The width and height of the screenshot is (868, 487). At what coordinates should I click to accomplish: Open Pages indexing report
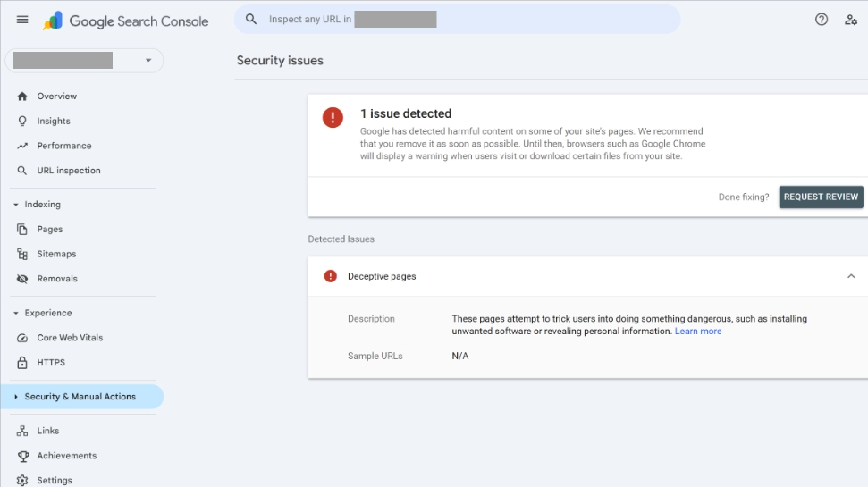(x=50, y=229)
